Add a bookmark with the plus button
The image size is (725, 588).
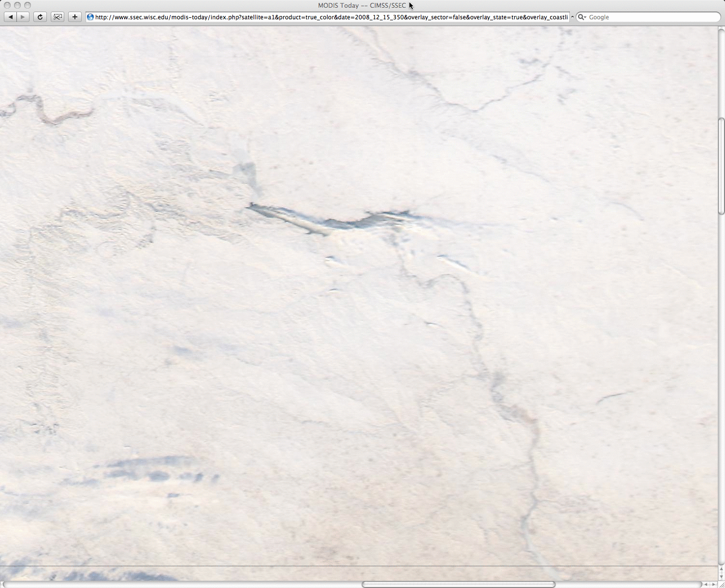(75, 17)
